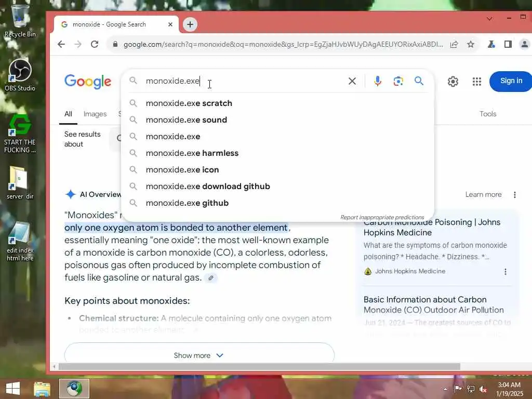Click the horizontal page scrollbar

pos(259,366)
